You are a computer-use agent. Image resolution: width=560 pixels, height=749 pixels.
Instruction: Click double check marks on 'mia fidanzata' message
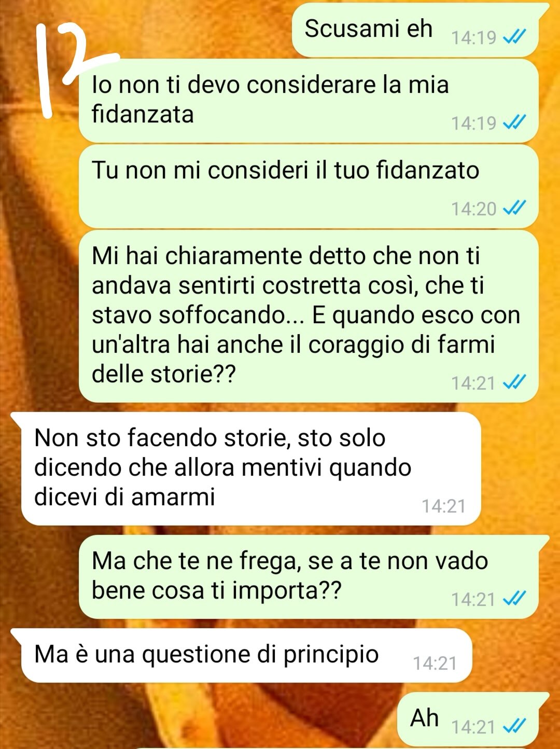click(x=514, y=123)
